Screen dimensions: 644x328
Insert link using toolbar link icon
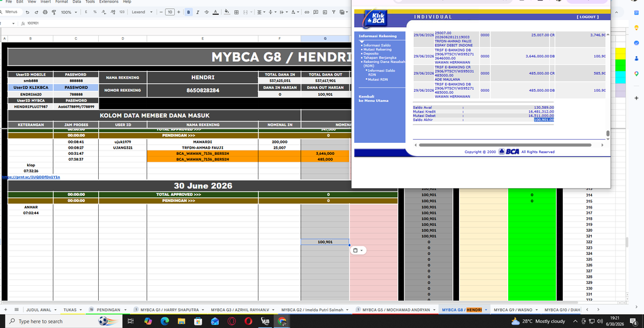click(x=307, y=13)
